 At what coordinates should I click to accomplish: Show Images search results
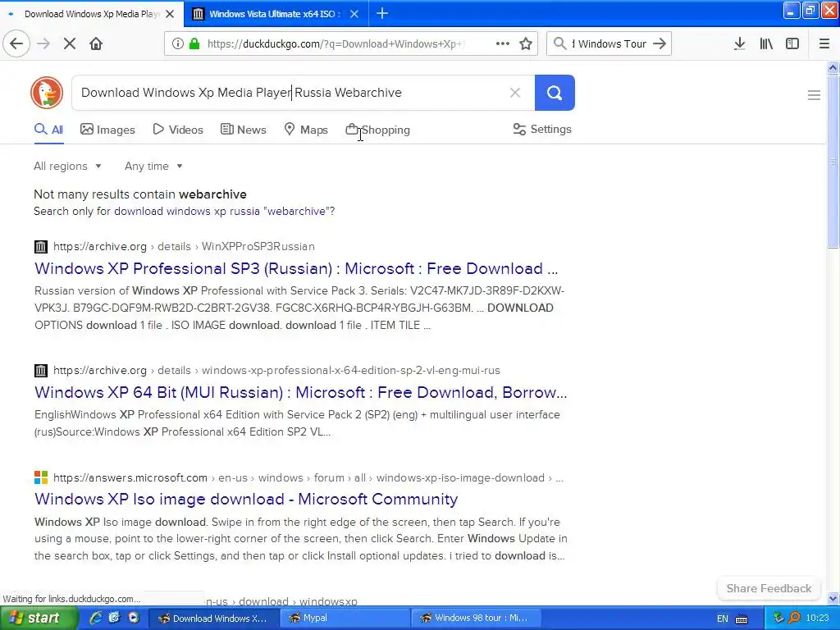point(107,130)
